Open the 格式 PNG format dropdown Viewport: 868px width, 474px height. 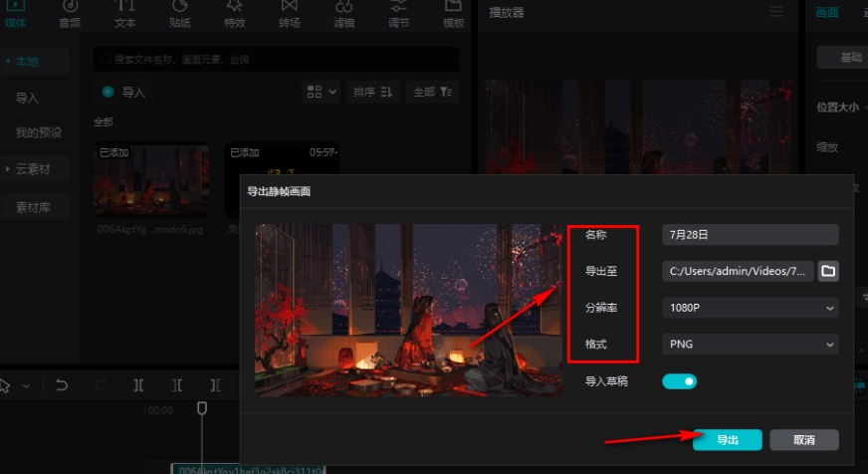coord(751,344)
